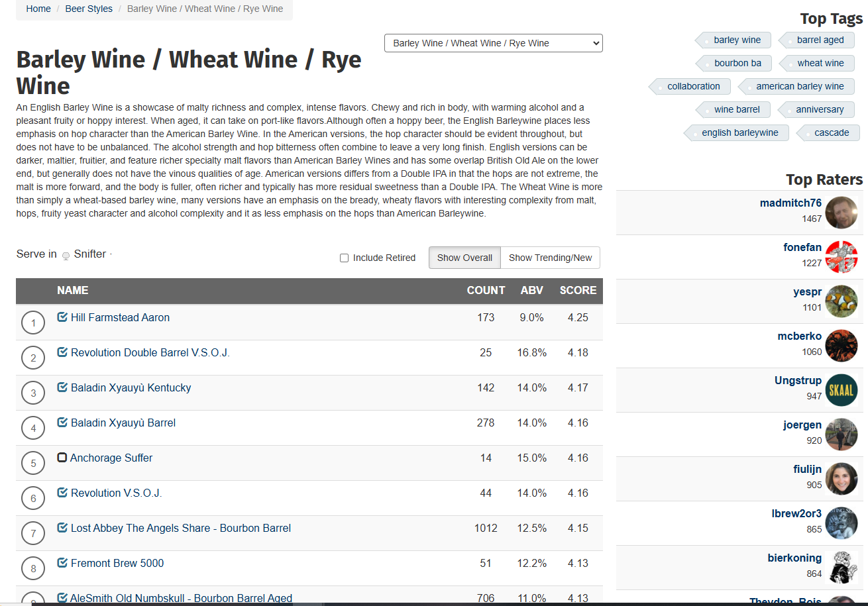Click the rank 1 circle badge
Image resolution: width=868 pixels, height=606 pixels.
click(33, 323)
